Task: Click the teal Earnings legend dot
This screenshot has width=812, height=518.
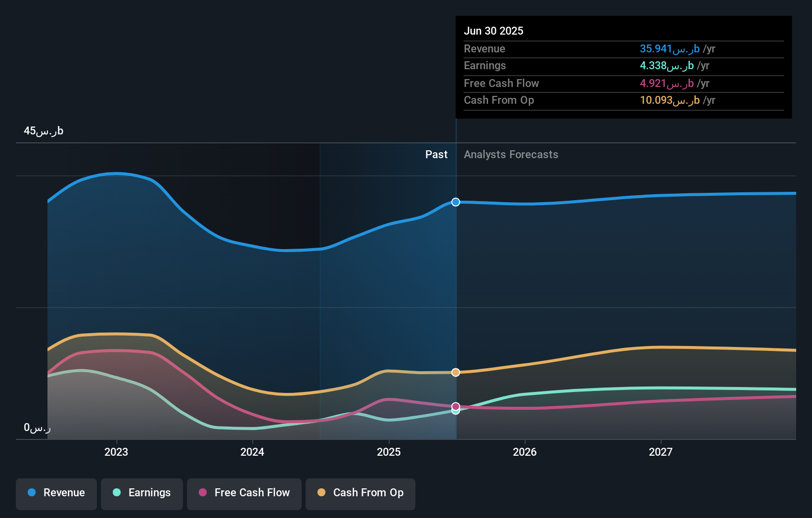Action: [116, 492]
